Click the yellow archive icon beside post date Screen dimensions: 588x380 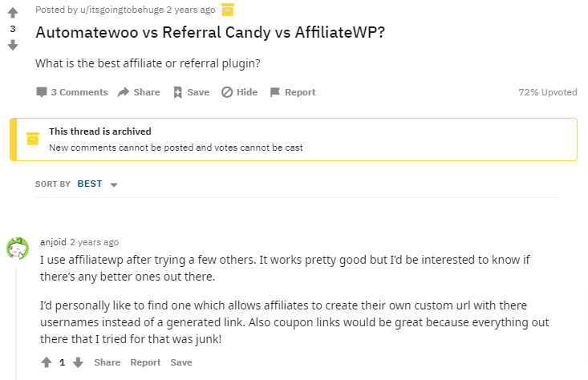pyautogui.click(x=227, y=10)
